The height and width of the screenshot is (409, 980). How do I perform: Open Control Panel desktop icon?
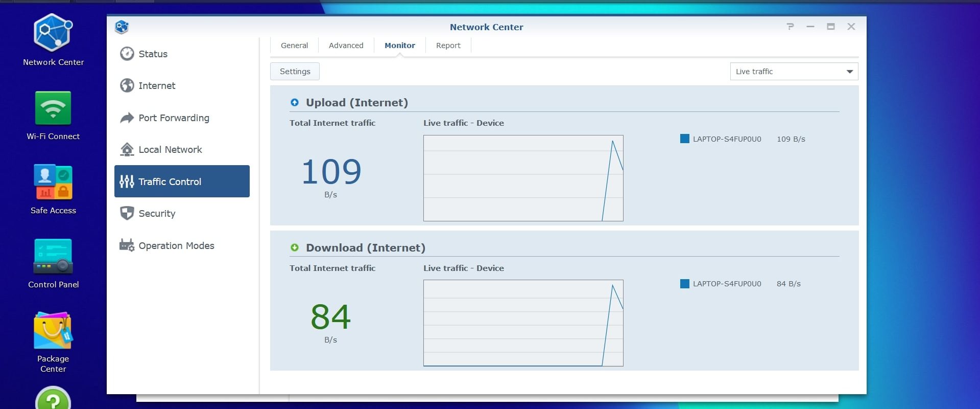click(x=53, y=264)
